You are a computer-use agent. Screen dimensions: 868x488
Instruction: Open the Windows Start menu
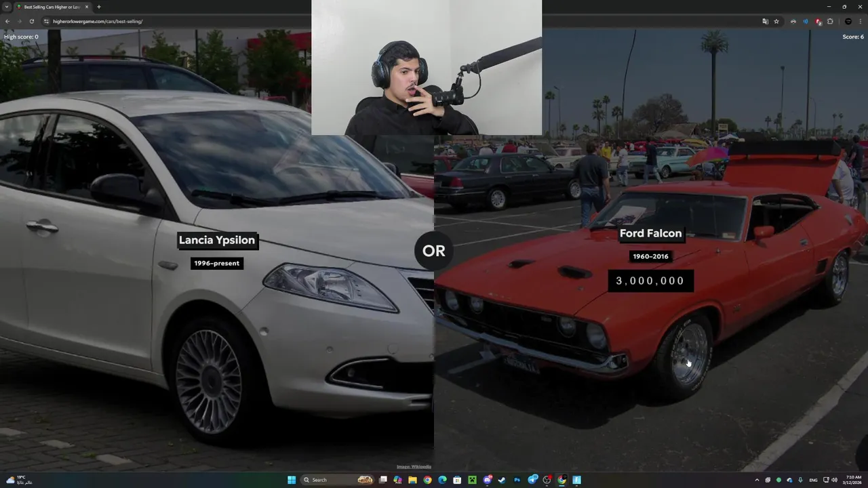(292, 480)
